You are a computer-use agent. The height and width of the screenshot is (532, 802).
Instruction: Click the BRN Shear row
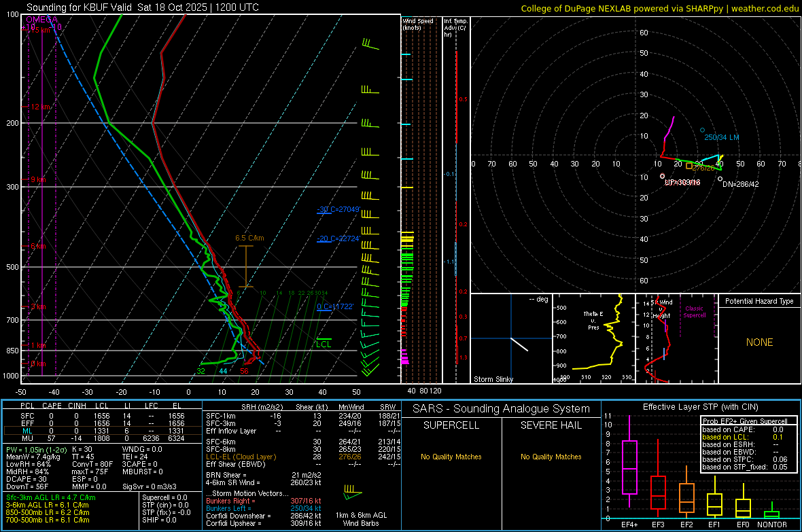[x=264, y=475]
